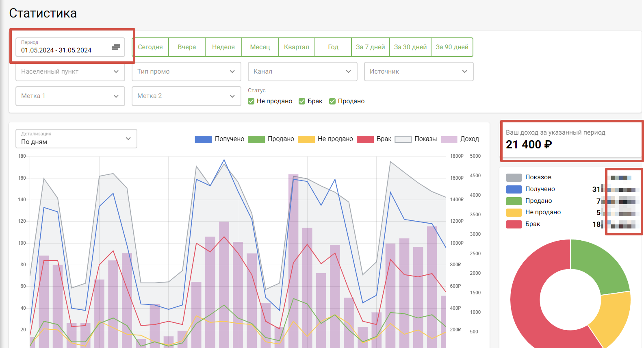Open the calendar grid icon in Период field

116,47
